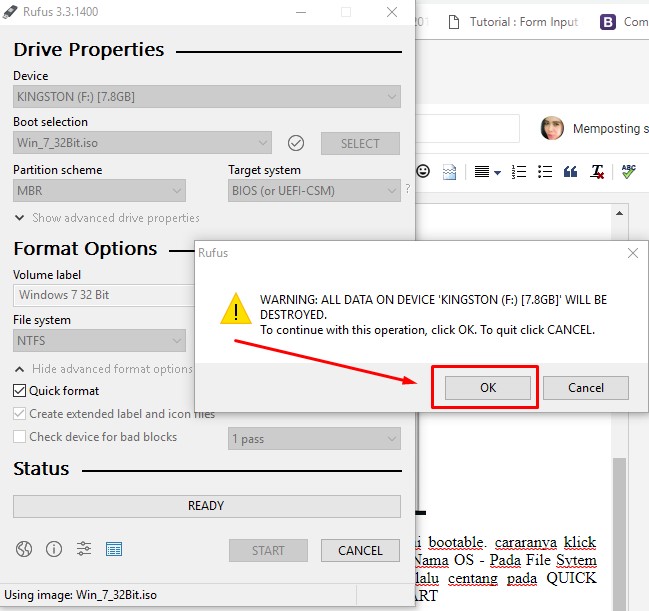
Task: Open the File system NTFS dropdown
Action: point(99,341)
